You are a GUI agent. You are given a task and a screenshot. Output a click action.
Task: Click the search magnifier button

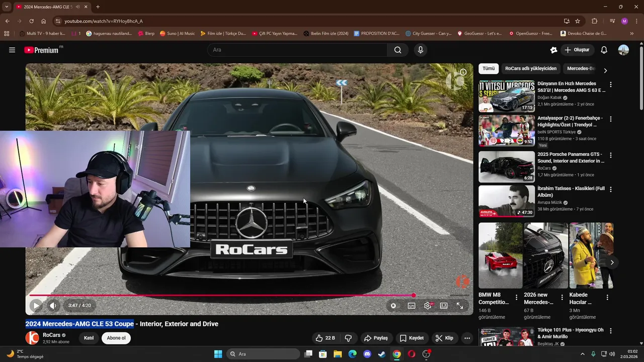(x=398, y=50)
